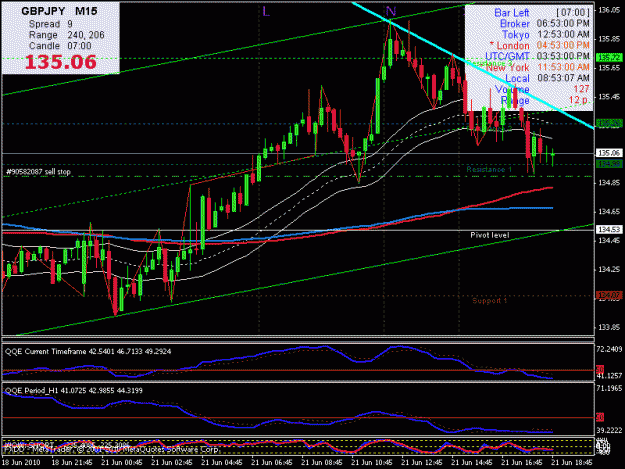Click the GBPJPY M15 symbol title
Viewport: 625px width, 469px height.
(59, 11)
